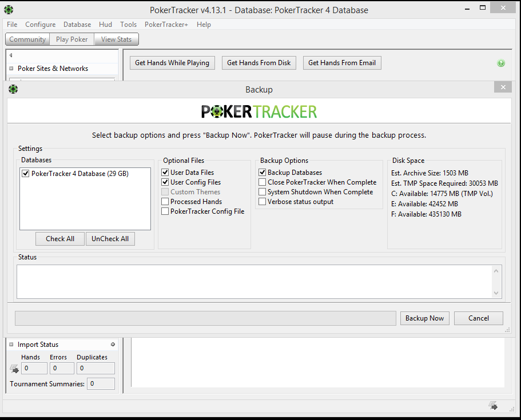
Task: Uncheck User Data Files
Action: click(x=165, y=173)
